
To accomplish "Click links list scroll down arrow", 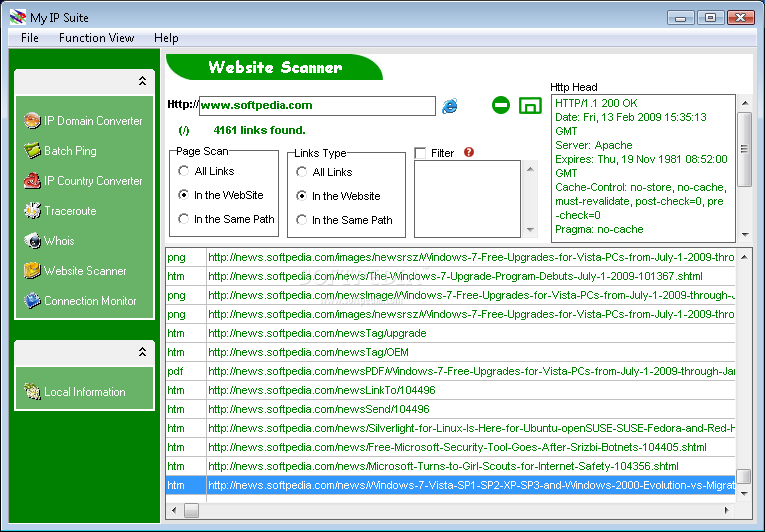I will (x=744, y=493).
